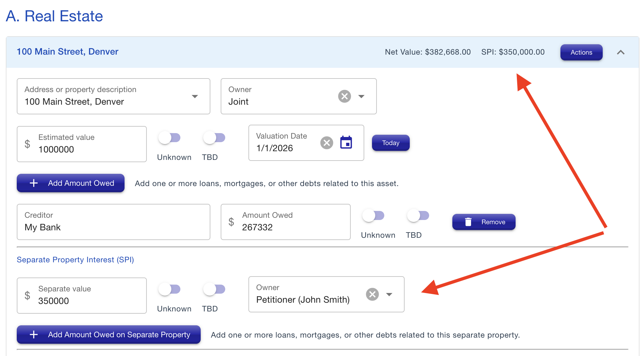Expand the Joint Owner dropdown arrow
The image size is (644, 356).
tap(361, 97)
